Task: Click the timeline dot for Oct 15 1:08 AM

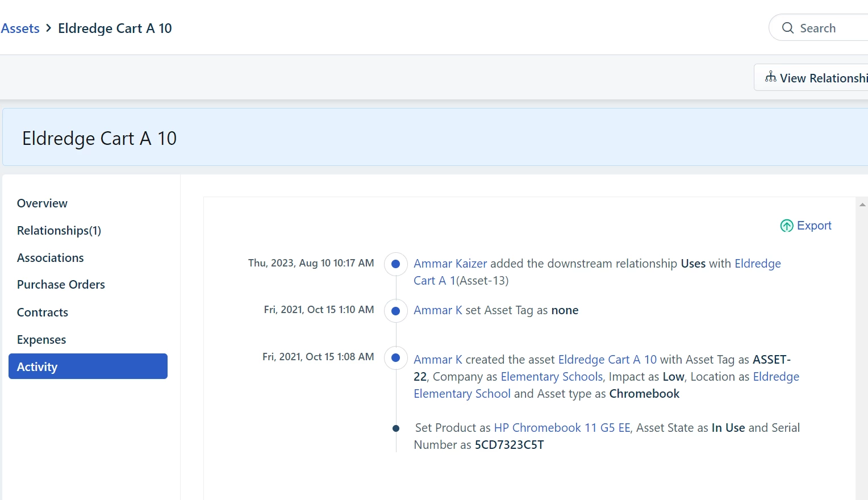Action: tap(396, 358)
